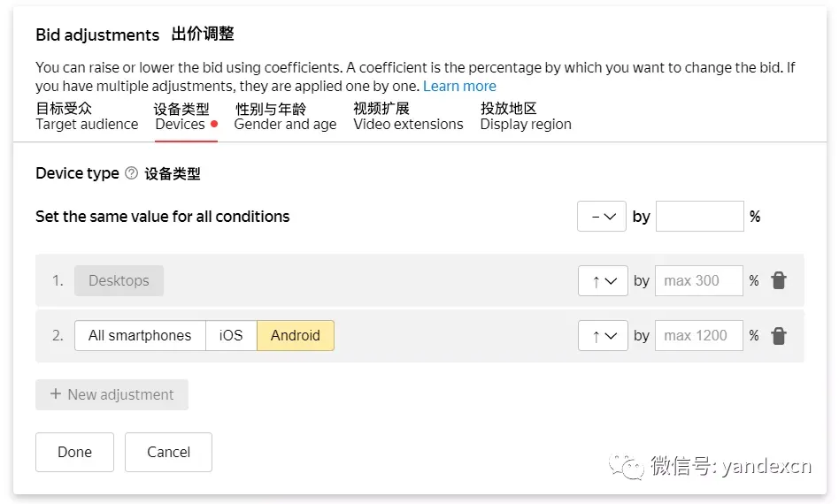Click the Device type help question icon
Image resolution: width=839 pixels, height=504 pixels.
pos(131,173)
